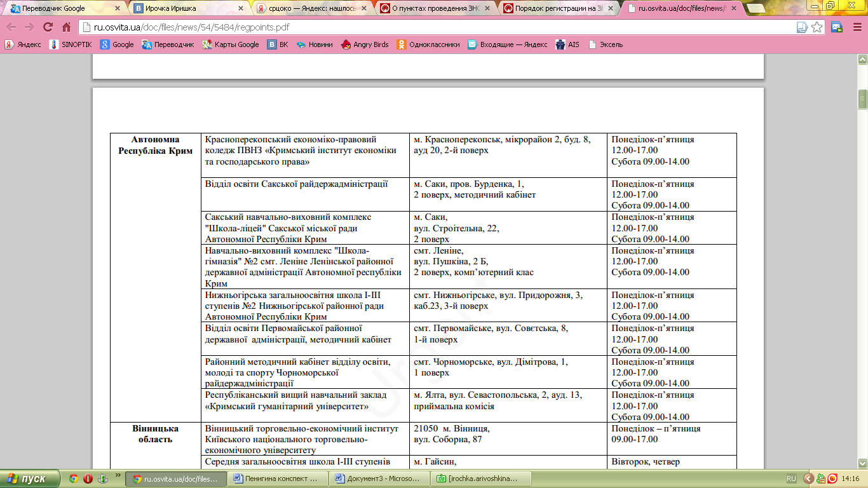Click the browser forward arrow

[x=29, y=27]
